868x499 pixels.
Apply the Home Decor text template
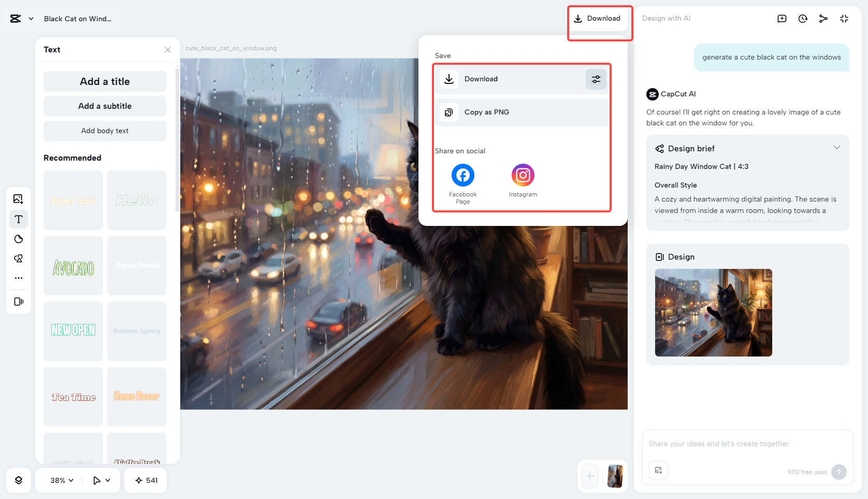tap(137, 397)
